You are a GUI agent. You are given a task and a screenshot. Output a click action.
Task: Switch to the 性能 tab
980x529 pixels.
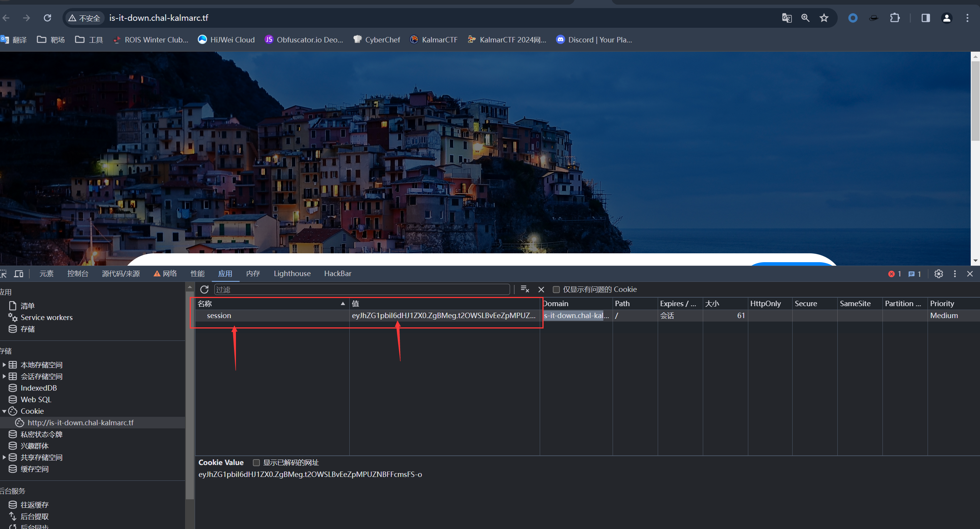click(x=197, y=273)
